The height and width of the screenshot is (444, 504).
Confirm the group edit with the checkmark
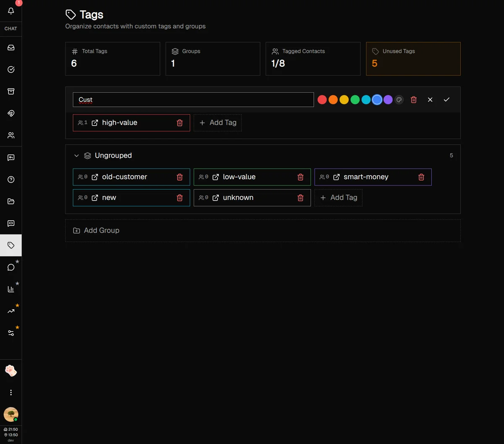pyautogui.click(x=446, y=99)
